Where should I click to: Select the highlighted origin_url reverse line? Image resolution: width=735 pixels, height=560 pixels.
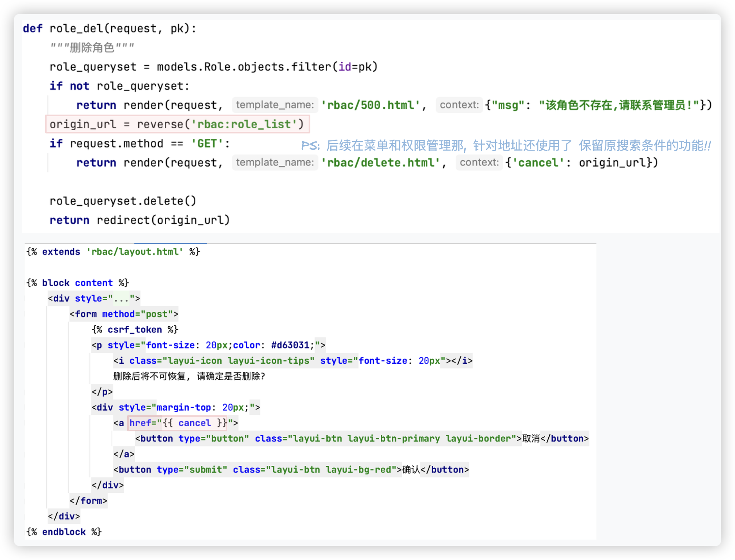click(x=177, y=124)
